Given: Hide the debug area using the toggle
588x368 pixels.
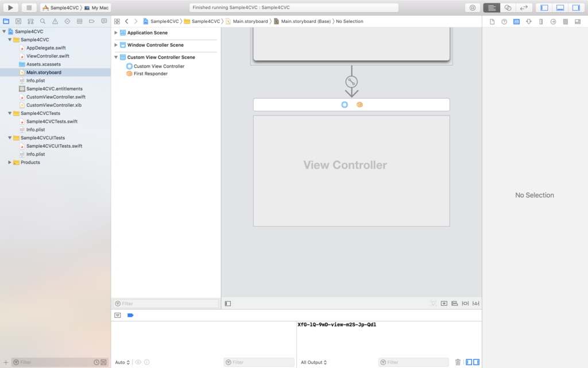Looking at the screenshot, I should [x=118, y=316].
